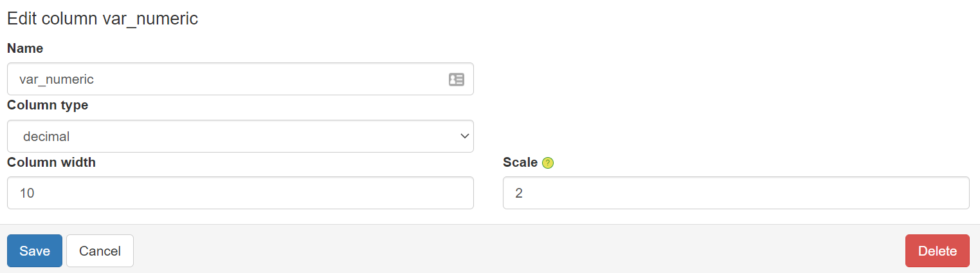Screen dimensions: 980x273
Task: Open the dropdown showing 'decimal'
Action: (240, 136)
